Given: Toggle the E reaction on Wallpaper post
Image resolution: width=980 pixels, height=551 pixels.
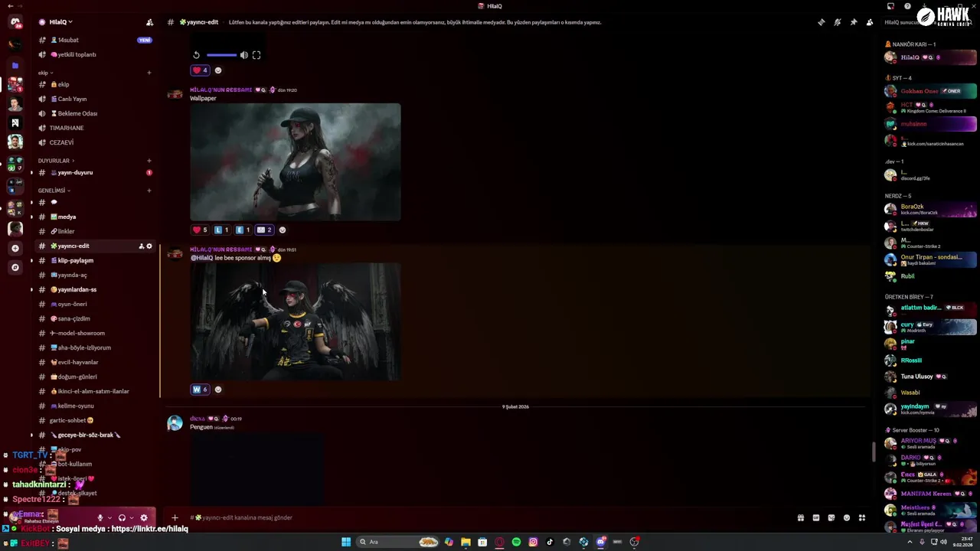Looking at the screenshot, I should tap(243, 230).
